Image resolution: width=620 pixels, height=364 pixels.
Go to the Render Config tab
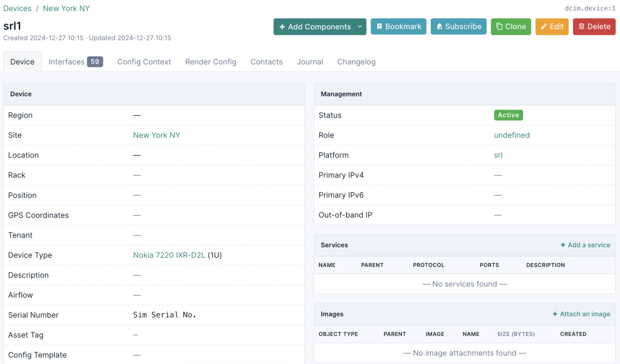click(x=211, y=62)
